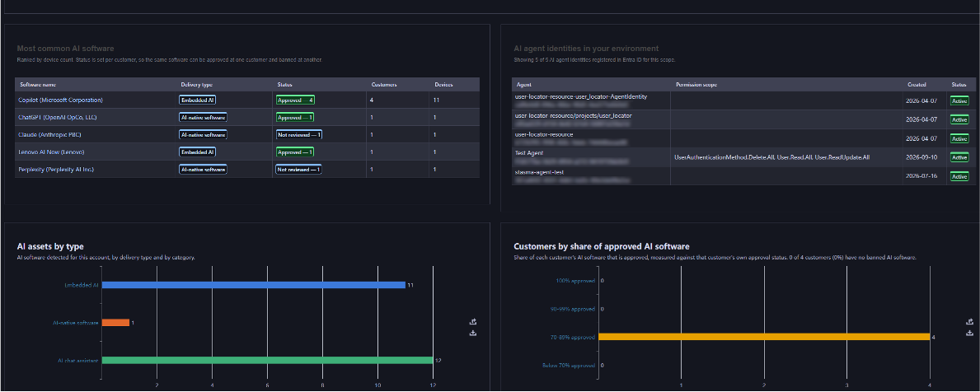Click the Created column header
Screen dimensions: 980x392
pos(917,84)
